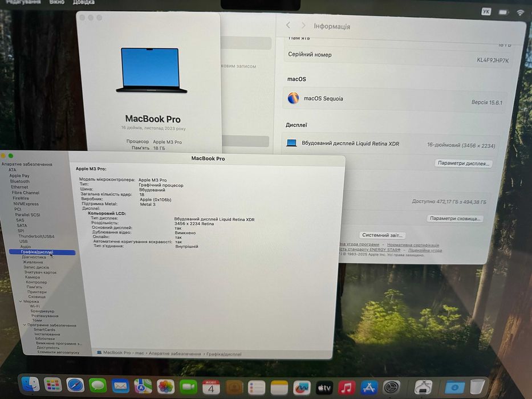Open Apple TV app in Dock
This screenshot has height=399, width=532.
[x=324, y=388]
